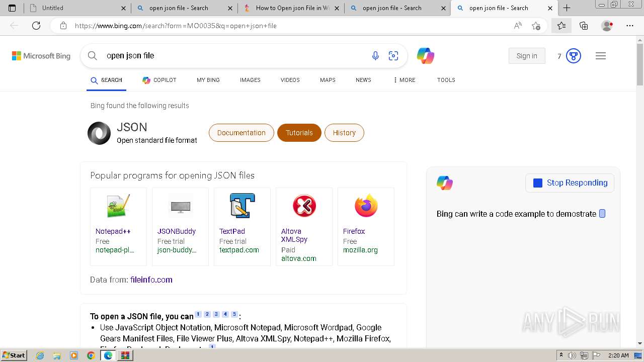644x362 pixels.
Task: Open browser profile avatar
Action: (x=607, y=26)
